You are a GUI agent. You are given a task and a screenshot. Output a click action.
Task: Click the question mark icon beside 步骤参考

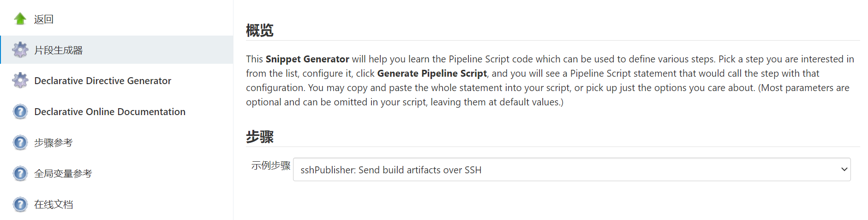tap(20, 143)
